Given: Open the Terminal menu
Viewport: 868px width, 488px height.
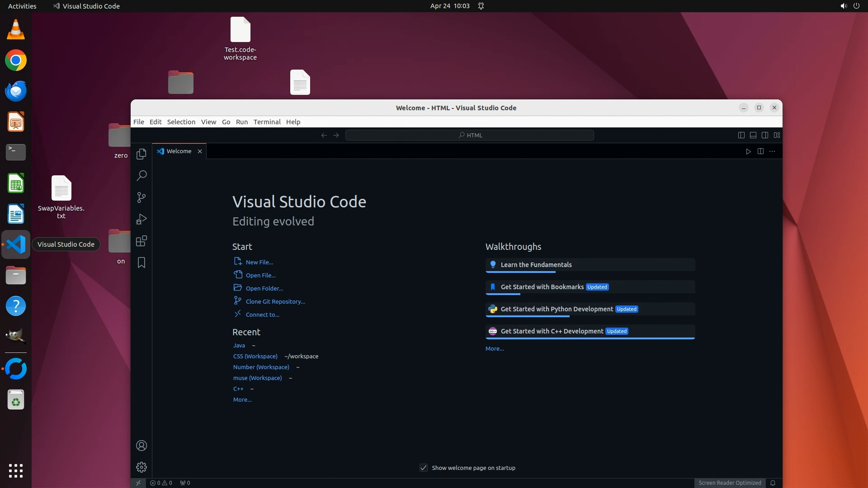Looking at the screenshot, I should 267,122.
